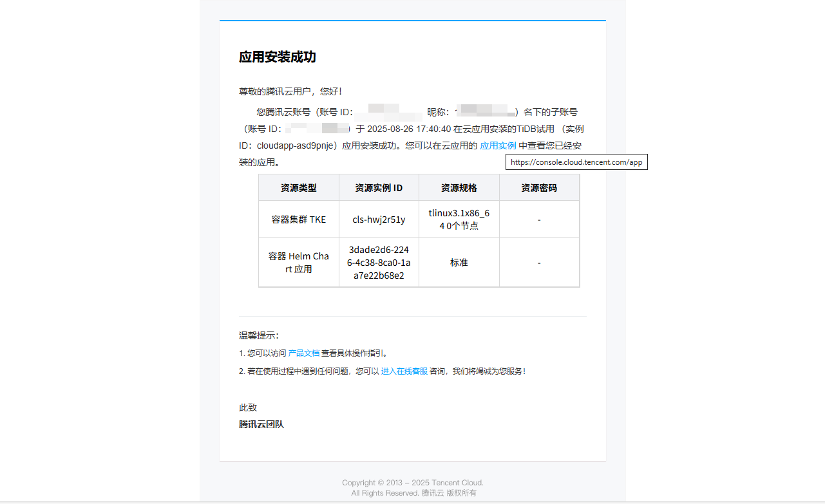Click the 进入在线客服 support link
The width and height of the screenshot is (825, 504).
404,371
